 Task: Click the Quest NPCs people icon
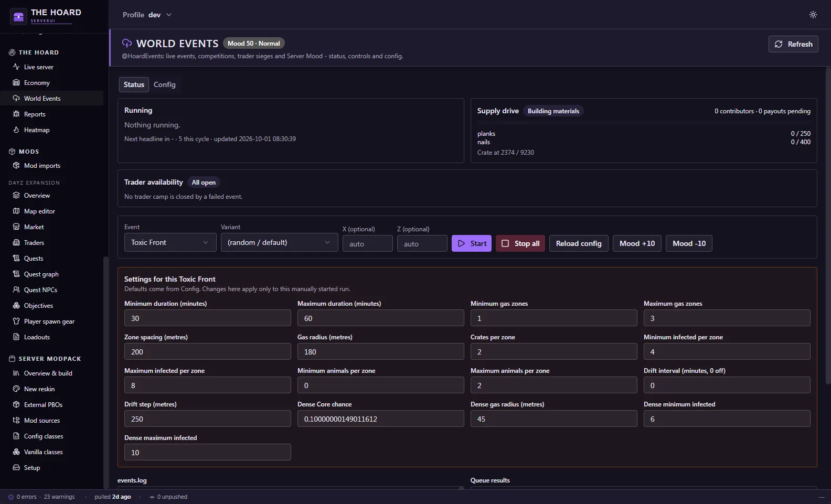pos(16,290)
